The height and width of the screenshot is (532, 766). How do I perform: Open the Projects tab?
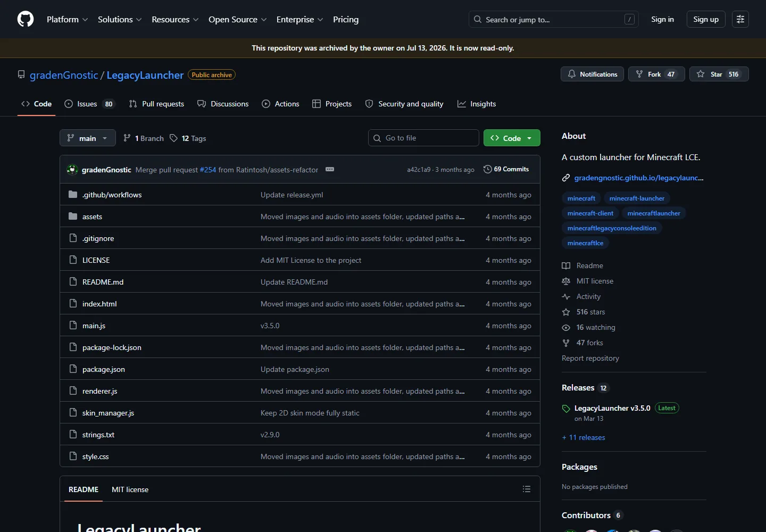(x=332, y=104)
